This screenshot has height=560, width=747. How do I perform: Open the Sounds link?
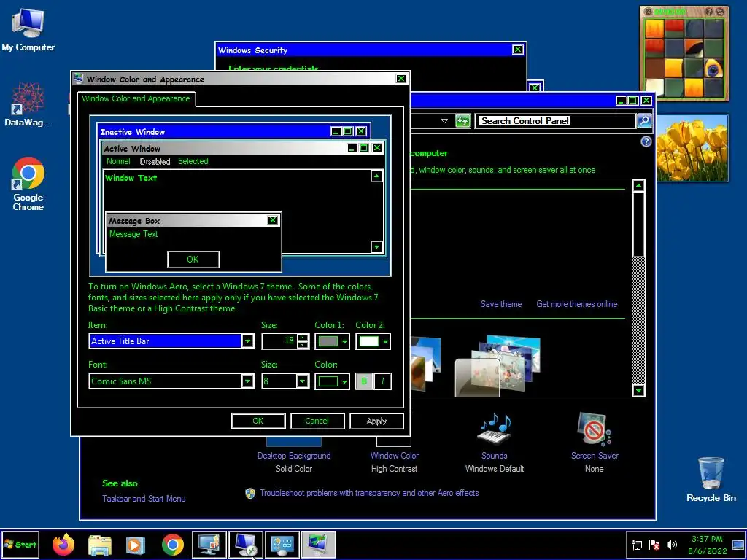(494, 456)
